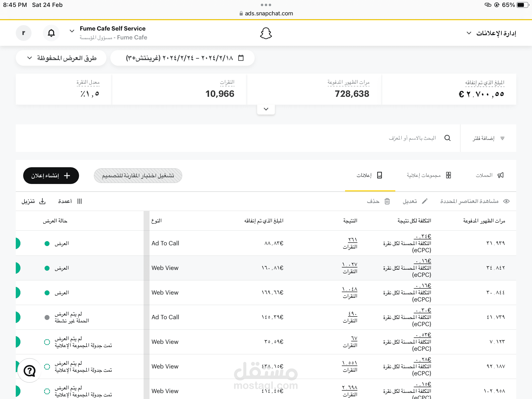The width and height of the screenshot is (532, 399).
Task: Click the create ad black button
Action: coord(51,175)
